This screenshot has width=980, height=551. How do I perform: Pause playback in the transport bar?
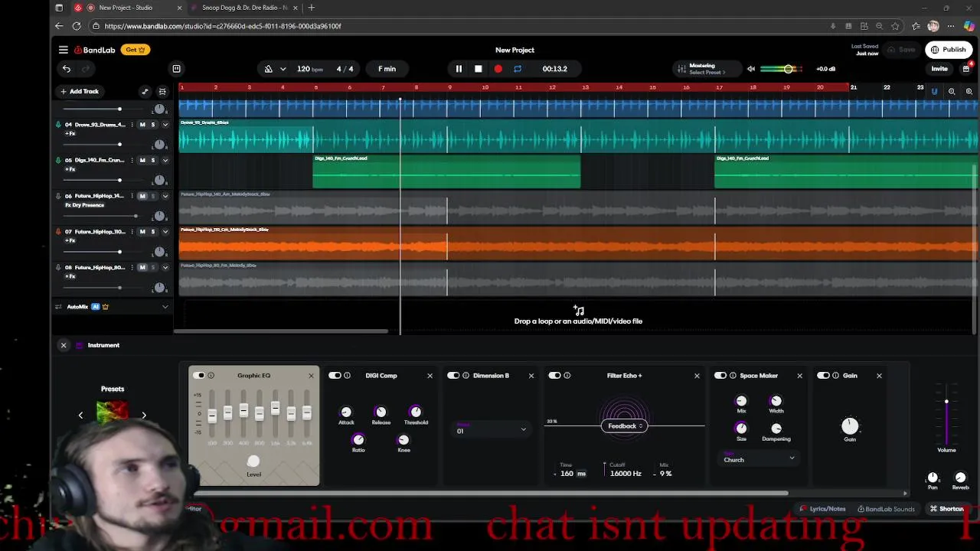[x=459, y=69]
